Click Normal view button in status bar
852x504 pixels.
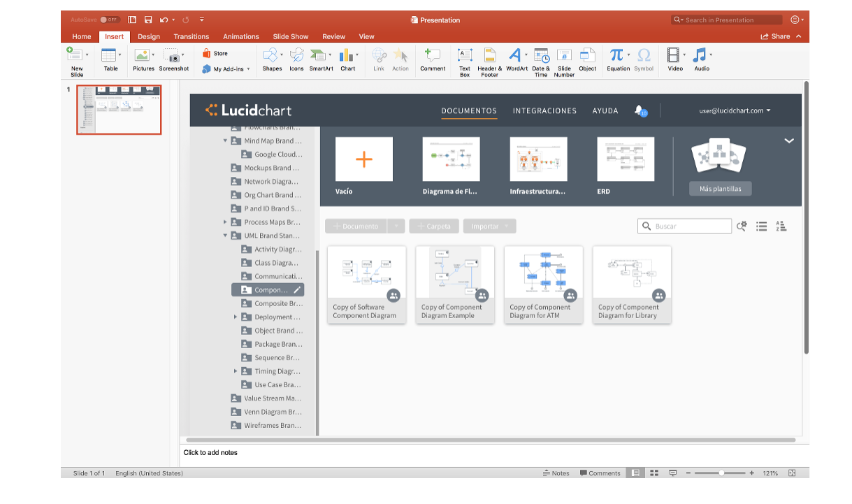(635, 473)
